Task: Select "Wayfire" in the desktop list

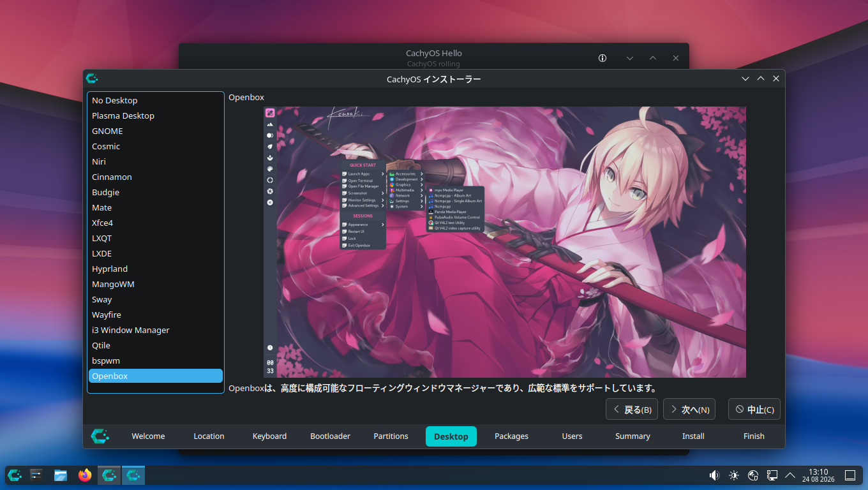Action: click(x=156, y=315)
